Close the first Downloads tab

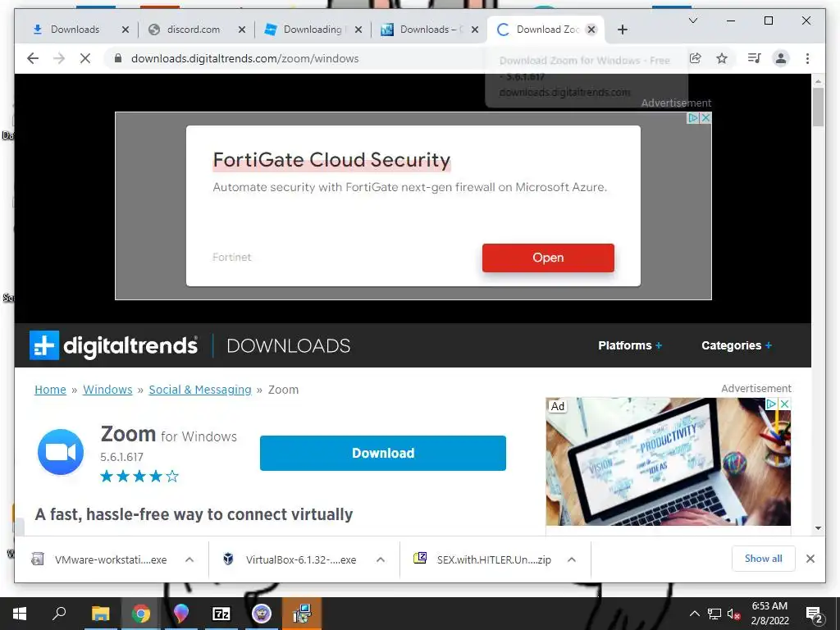click(x=126, y=30)
